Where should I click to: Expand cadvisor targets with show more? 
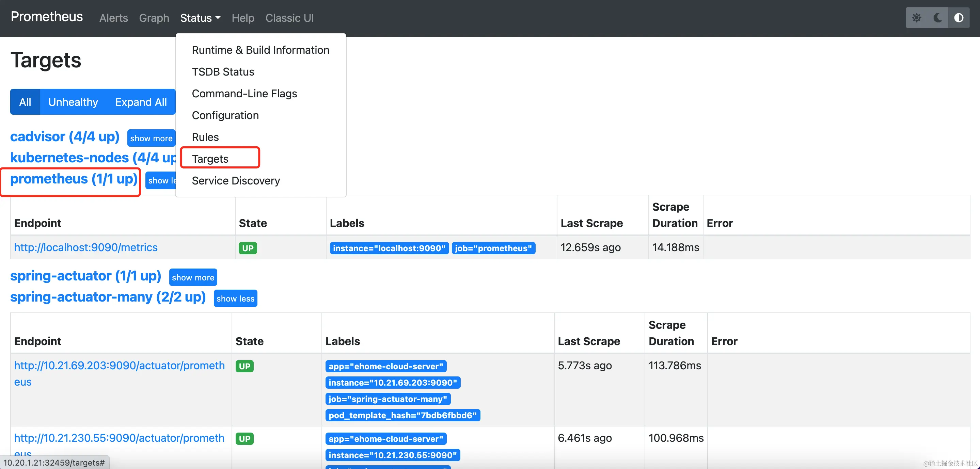pos(151,138)
